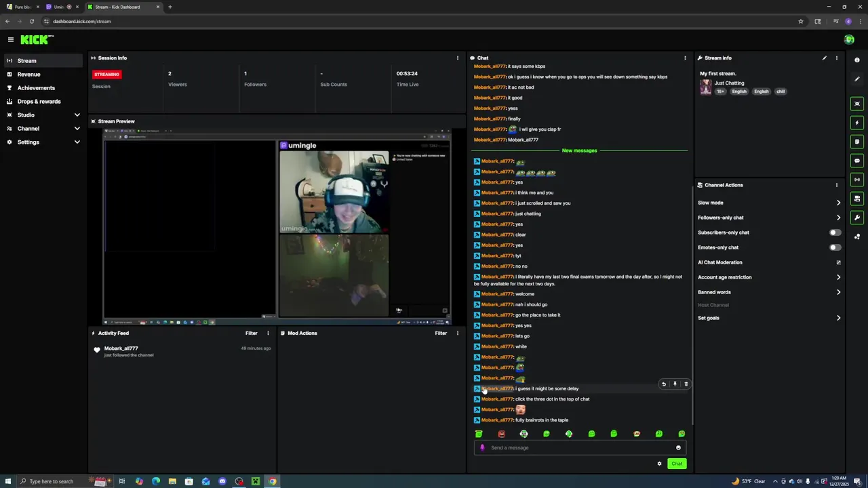Viewport: 868px width, 488px height.
Task: Click the info icon in right rail
Action: pos(857,60)
